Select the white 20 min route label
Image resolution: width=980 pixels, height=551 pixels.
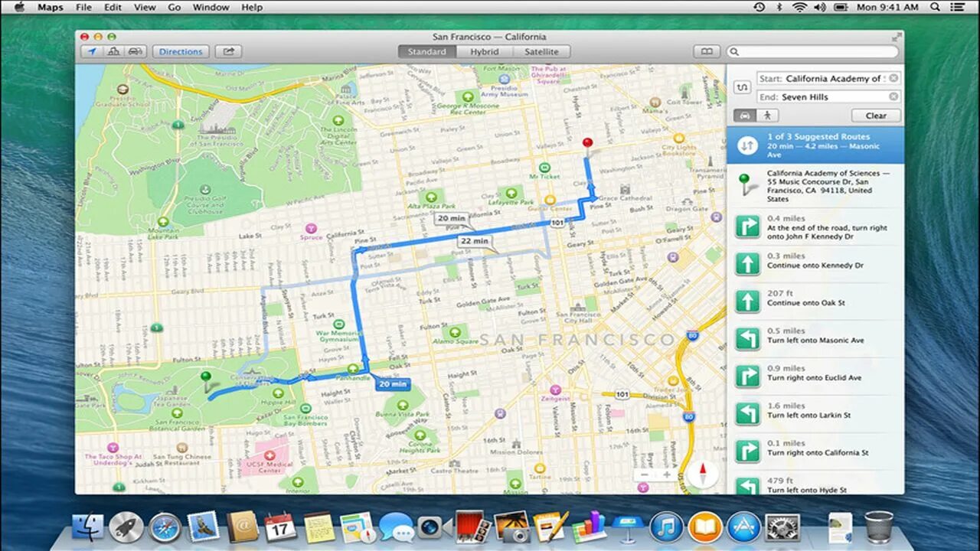[451, 218]
